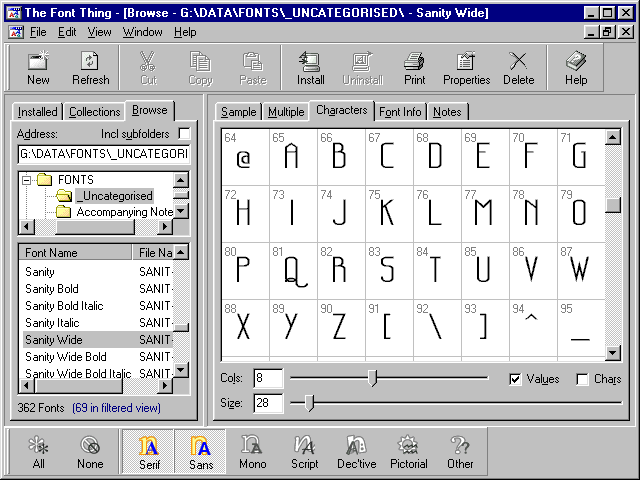Enable the Incl subfolders checkbox
640x480 pixels.
point(184,133)
